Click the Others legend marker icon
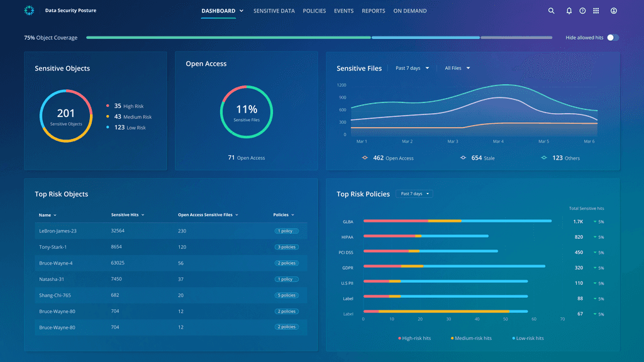This screenshot has width=644, height=362. pyautogui.click(x=544, y=158)
